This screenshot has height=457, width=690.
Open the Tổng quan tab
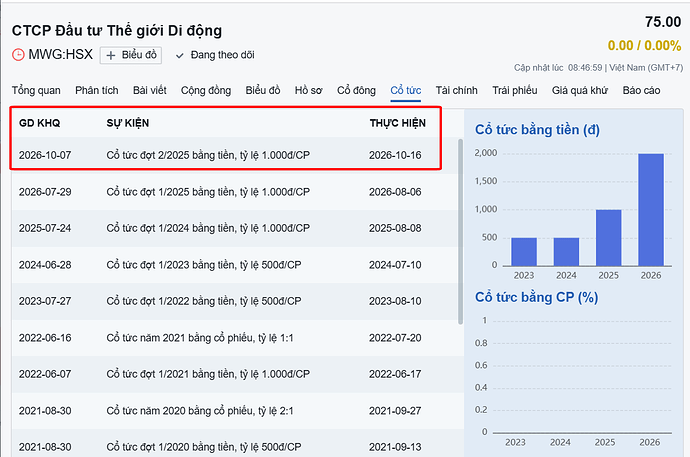pyautogui.click(x=36, y=90)
